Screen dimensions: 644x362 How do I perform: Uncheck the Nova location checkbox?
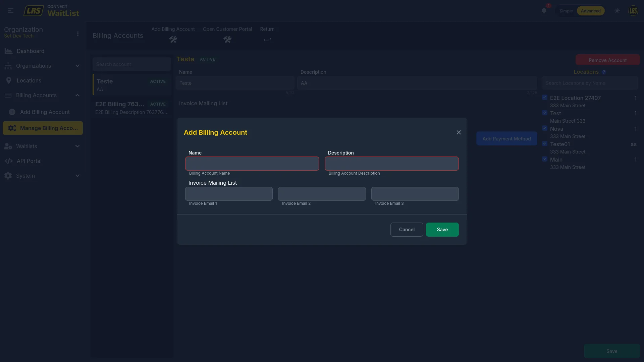click(545, 128)
